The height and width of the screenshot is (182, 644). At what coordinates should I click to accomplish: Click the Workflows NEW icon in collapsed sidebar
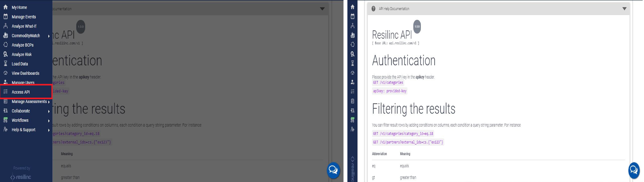tap(353, 120)
